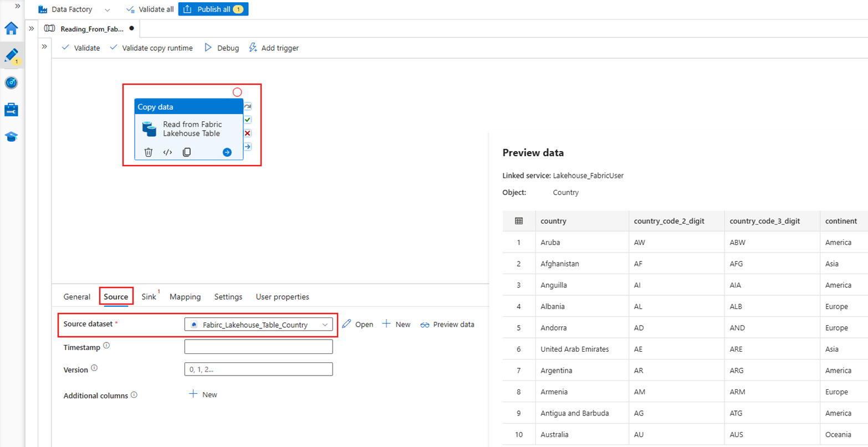The height and width of the screenshot is (447, 868).
Task: Click inside the Timestamp input field
Action: click(x=258, y=346)
